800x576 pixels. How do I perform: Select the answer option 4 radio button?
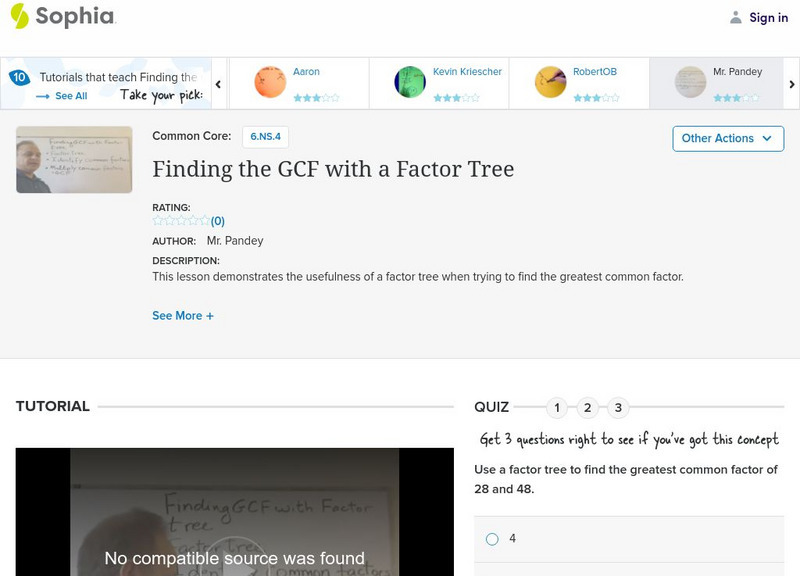tap(492, 539)
